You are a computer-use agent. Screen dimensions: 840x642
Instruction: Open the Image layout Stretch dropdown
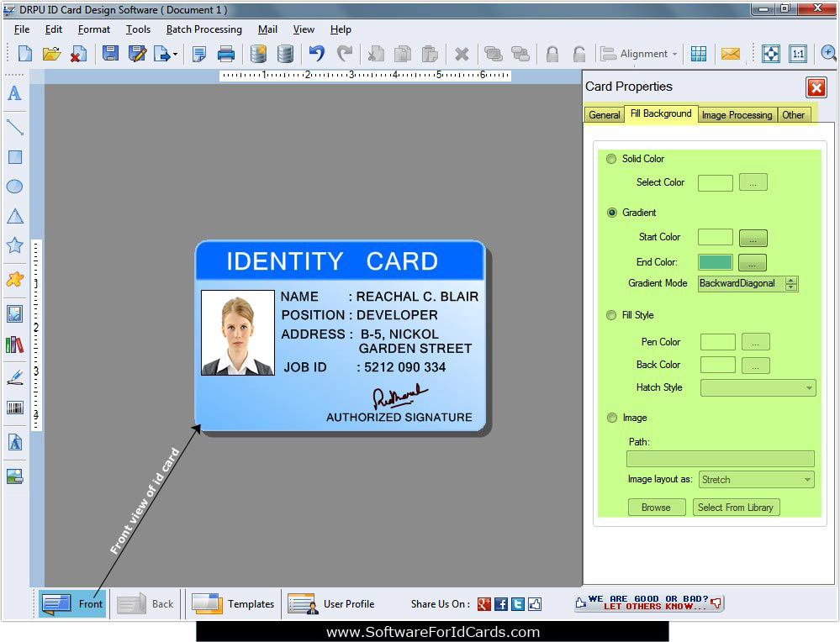(x=757, y=480)
